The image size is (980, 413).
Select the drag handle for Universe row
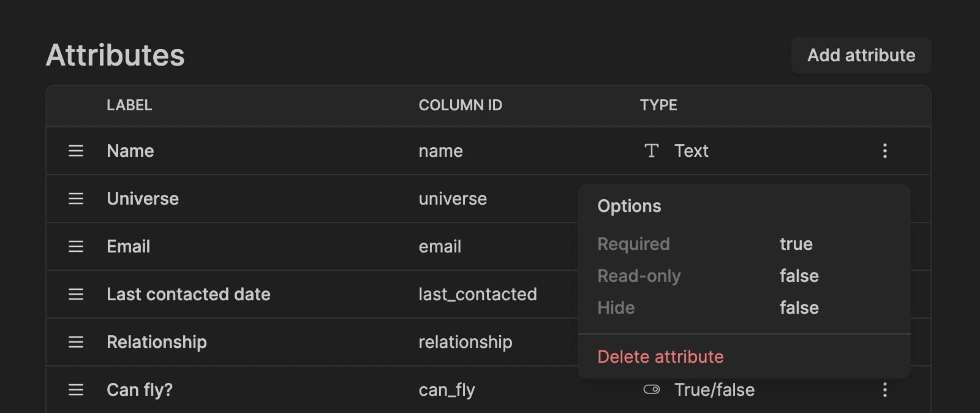pos(76,199)
